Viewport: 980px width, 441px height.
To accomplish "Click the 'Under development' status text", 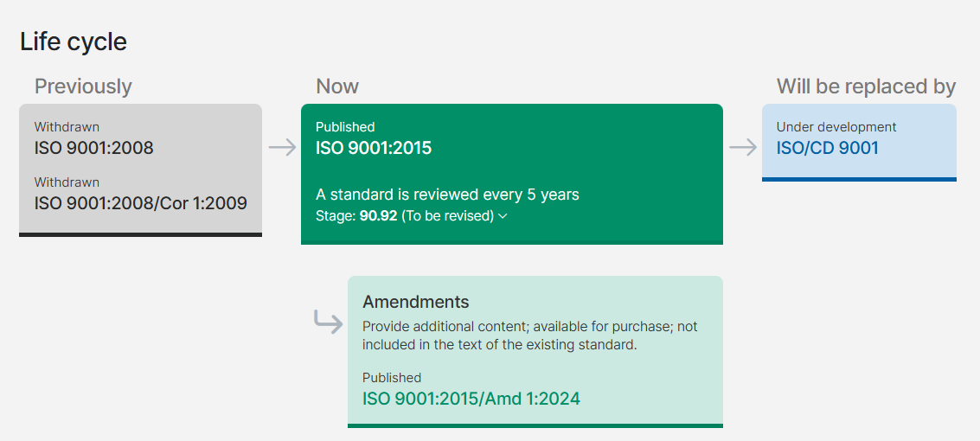I will pyautogui.click(x=836, y=127).
